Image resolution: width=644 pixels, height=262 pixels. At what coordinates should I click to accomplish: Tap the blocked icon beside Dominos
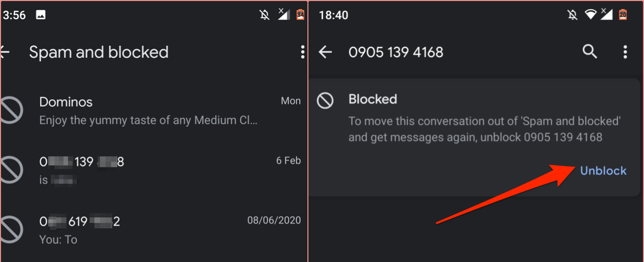click(11, 111)
